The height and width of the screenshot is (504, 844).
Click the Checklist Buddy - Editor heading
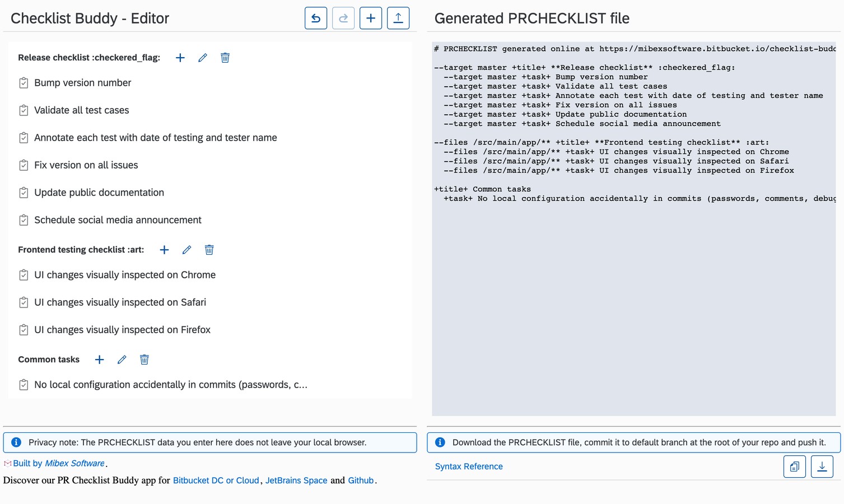[x=90, y=18]
